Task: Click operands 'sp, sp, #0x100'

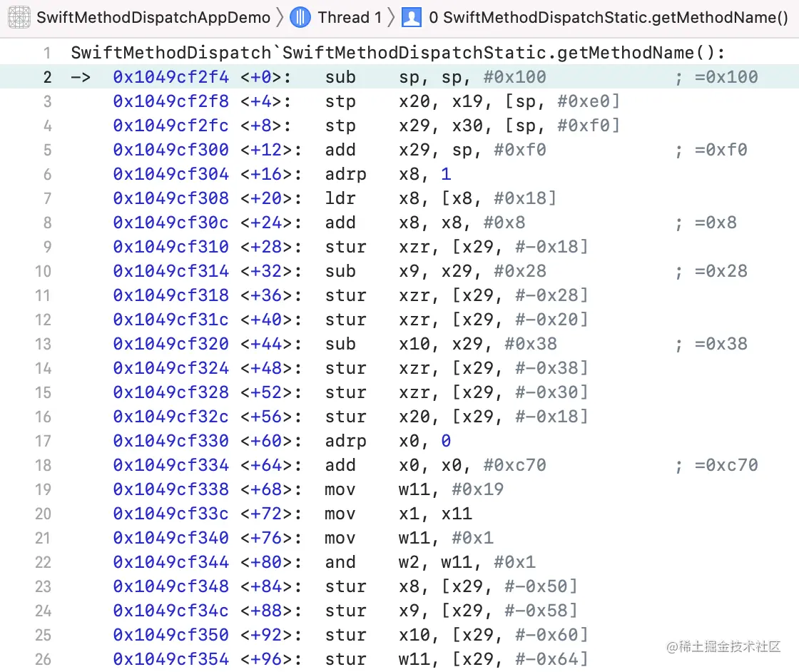Action: pyautogui.click(x=472, y=78)
